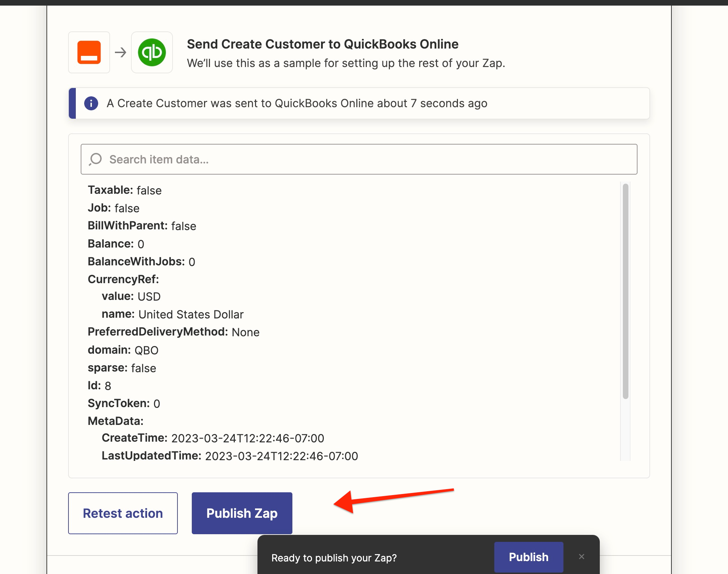Select the Taxable: false row
This screenshot has width=728, height=574.
point(125,190)
